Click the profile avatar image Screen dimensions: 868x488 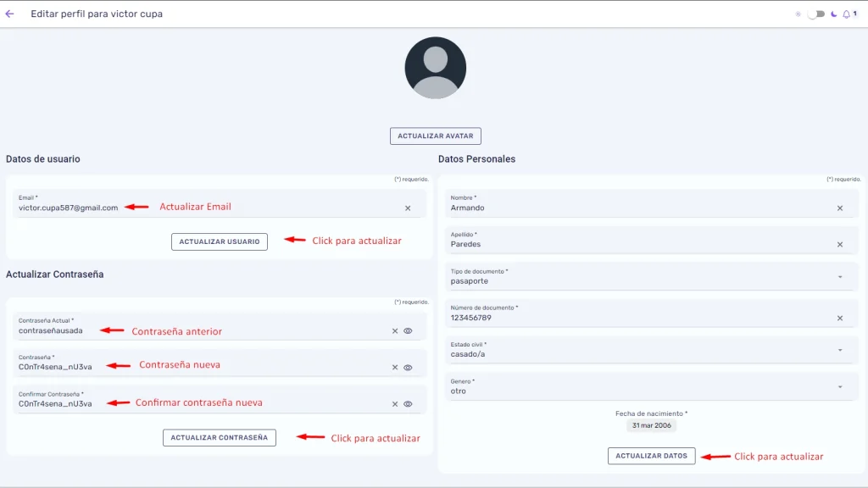435,68
